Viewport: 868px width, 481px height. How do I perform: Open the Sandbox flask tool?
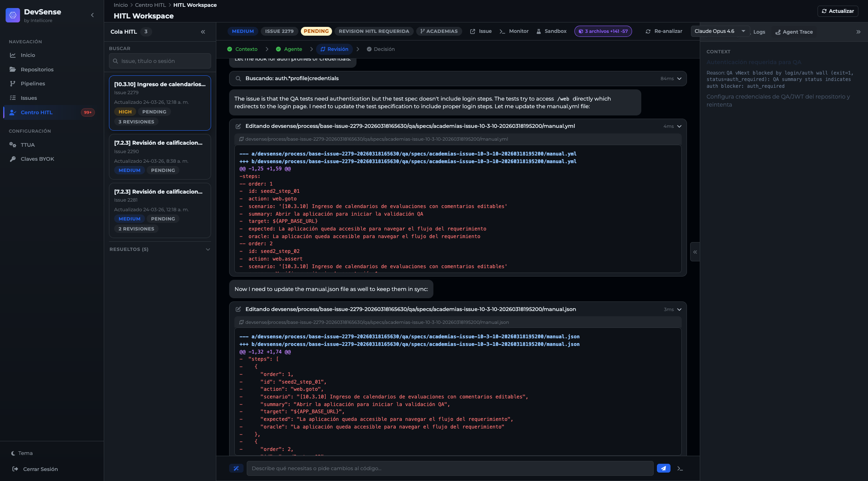(551, 31)
